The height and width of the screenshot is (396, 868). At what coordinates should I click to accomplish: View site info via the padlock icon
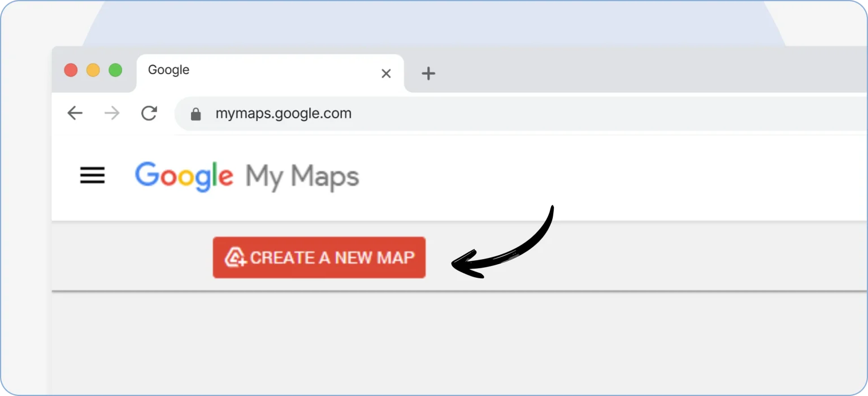pyautogui.click(x=196, y=114)
